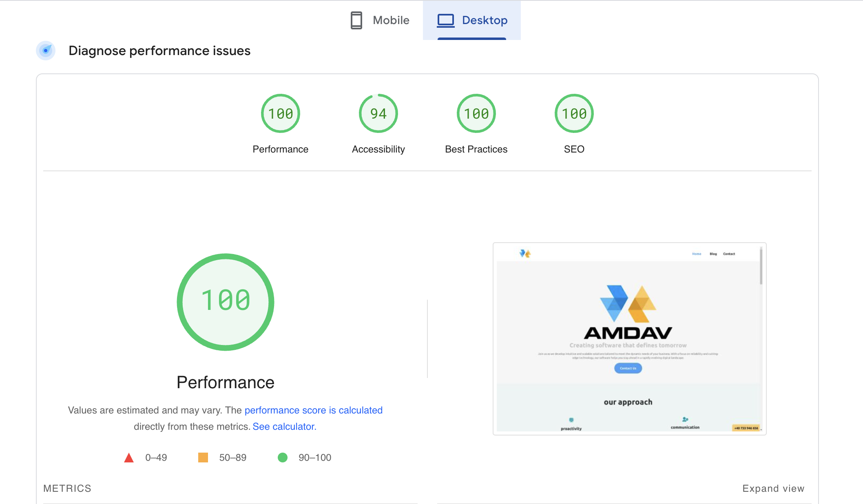The height and width of the screenshot is (504, 863).
Task: Click the desktop laptop icon
Action: 445,20
